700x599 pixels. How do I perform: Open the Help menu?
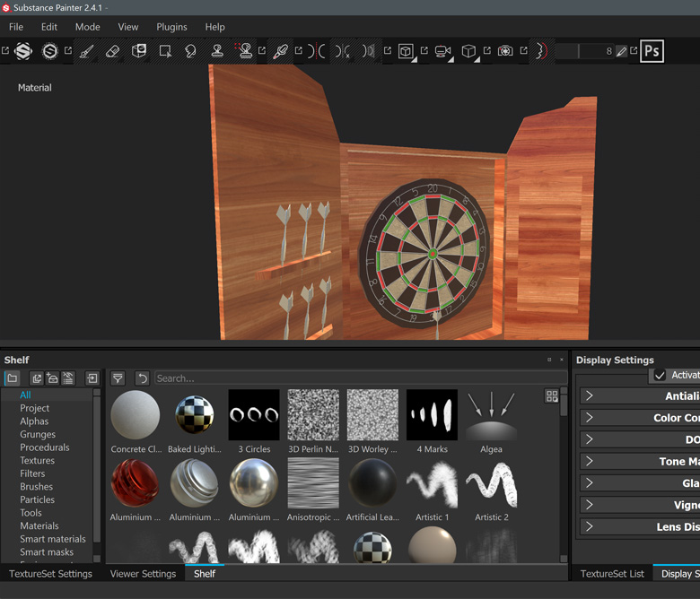coord(214,27)
